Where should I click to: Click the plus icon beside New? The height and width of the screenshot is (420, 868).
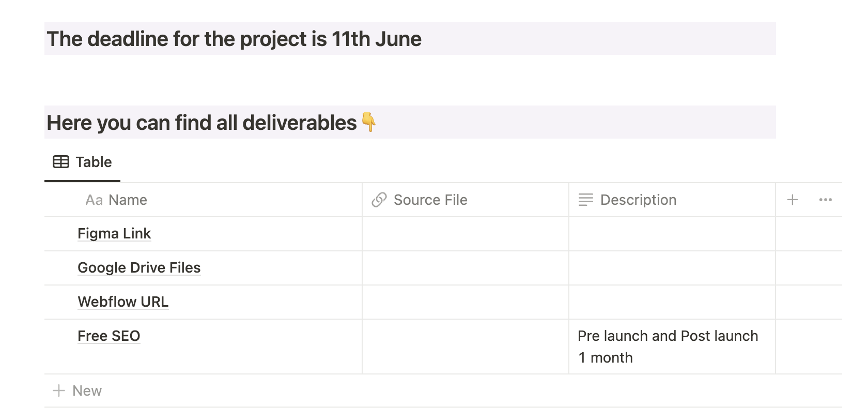59,391
